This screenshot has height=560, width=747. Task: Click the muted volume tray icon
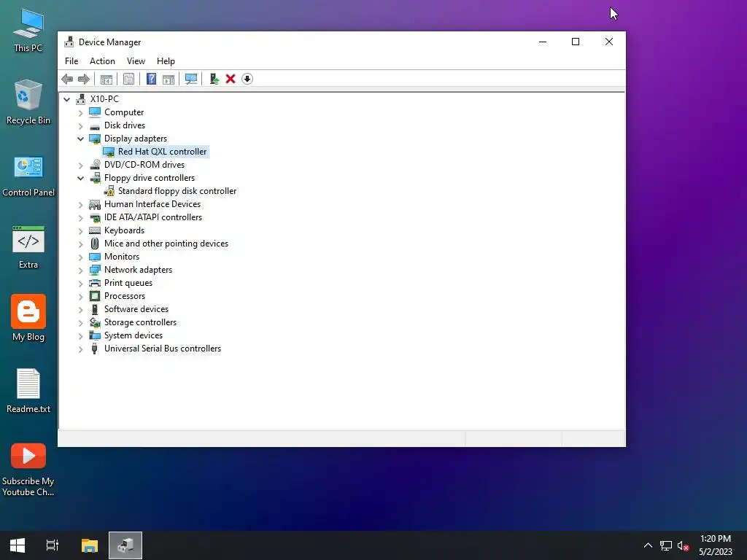pyautogui.click(x=683, y=545)
